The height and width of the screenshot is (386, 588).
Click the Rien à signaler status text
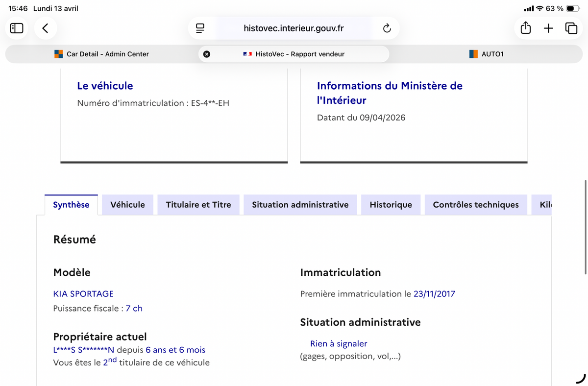point(339,344)
